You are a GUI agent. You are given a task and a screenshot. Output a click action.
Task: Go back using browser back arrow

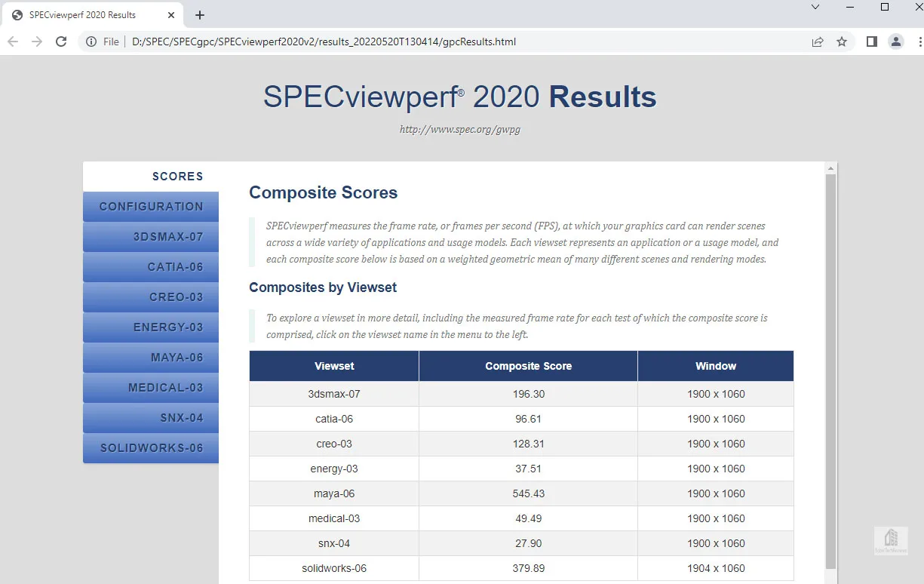coord(13,41)
